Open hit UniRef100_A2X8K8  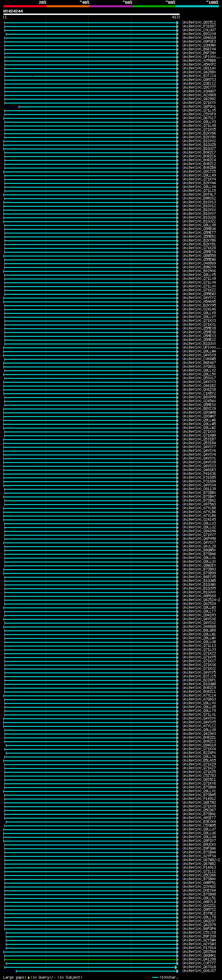[199, 95]
